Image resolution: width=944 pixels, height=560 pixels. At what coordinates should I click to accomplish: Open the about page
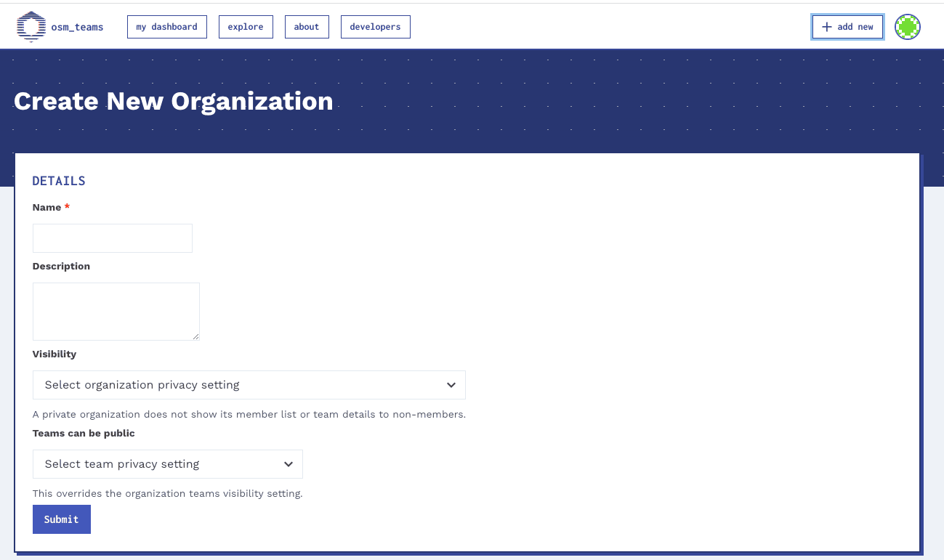306,26
